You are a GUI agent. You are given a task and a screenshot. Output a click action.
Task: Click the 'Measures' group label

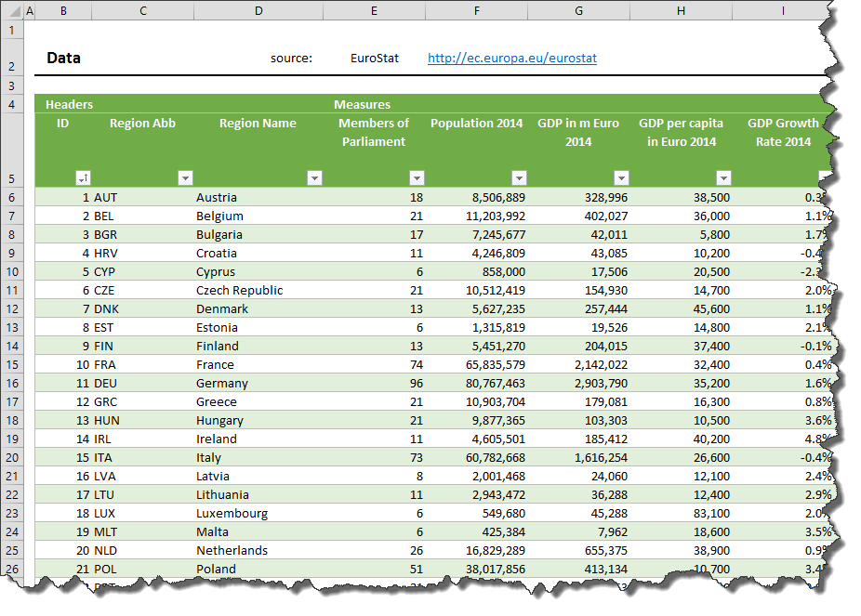tap(363, 104)
